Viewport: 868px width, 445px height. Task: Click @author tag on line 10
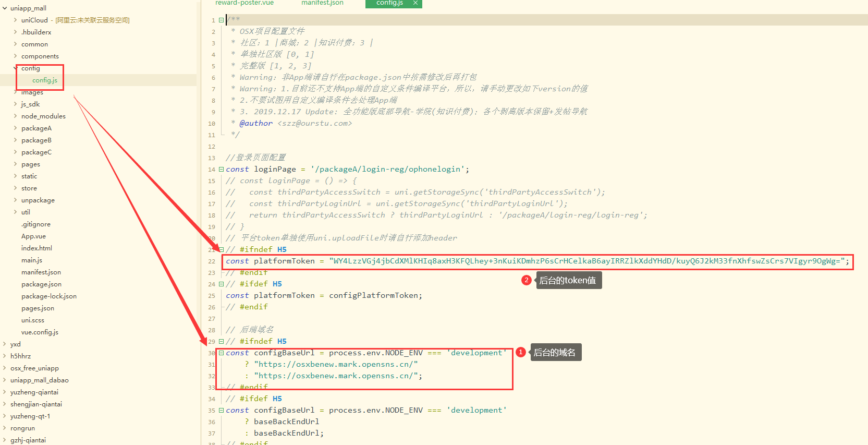pyautogui.click(x=256, y=124)
